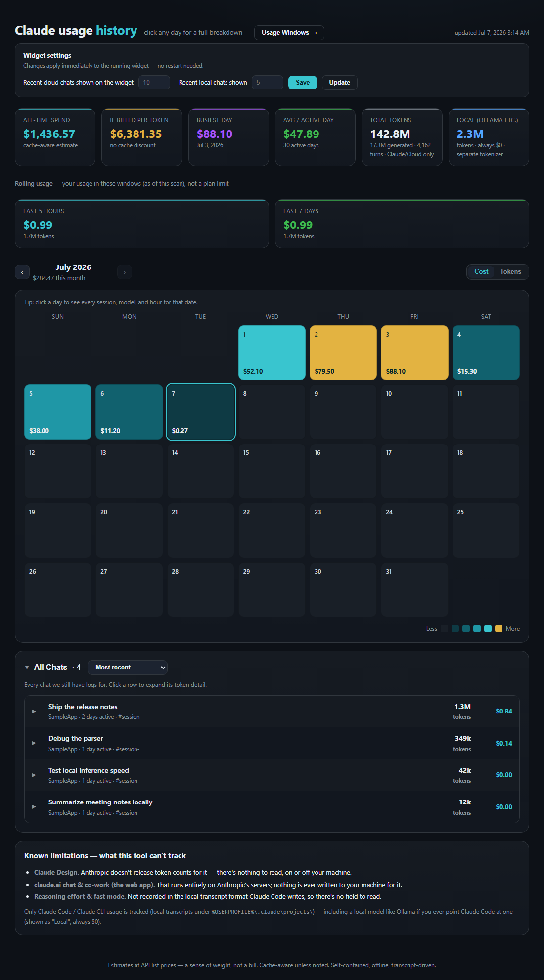544x980 pixels.
Task: Click the bright cyan legend swatch
Action: (x=488, y=629)
